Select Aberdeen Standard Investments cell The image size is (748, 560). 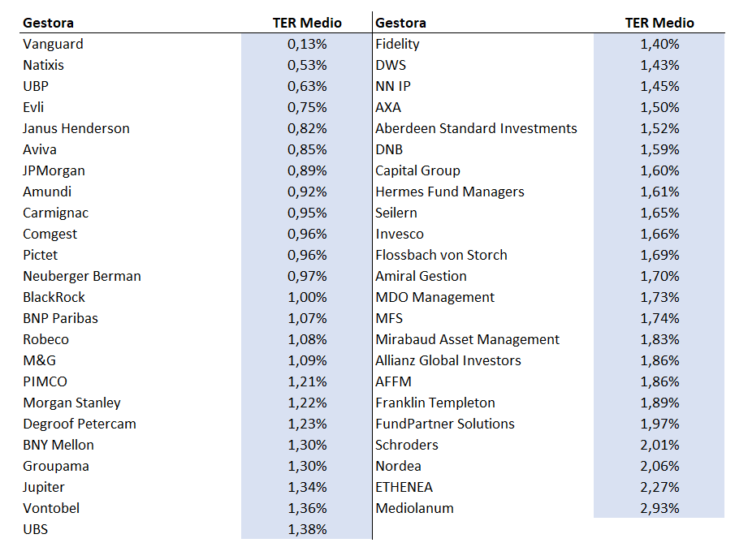[x=476, y=128]
